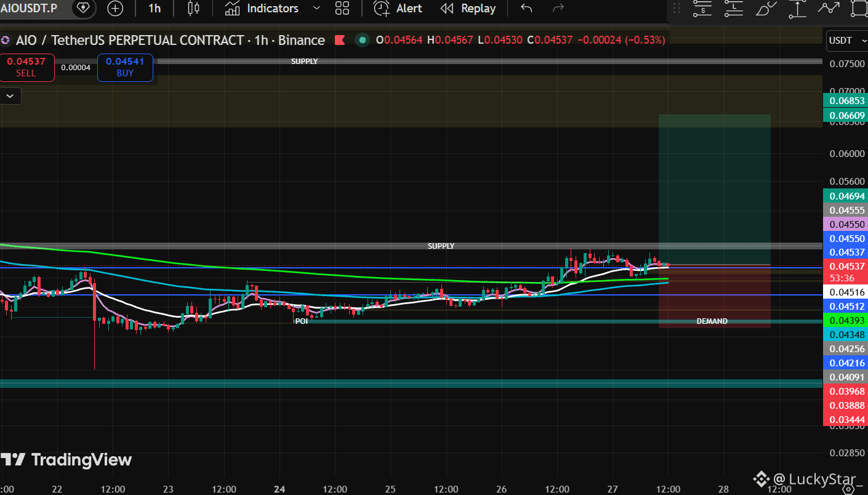Click the 0.04091 gray price label
This screenshot has width=868, height=495.
pyautogui.click(x=847, y=377)
